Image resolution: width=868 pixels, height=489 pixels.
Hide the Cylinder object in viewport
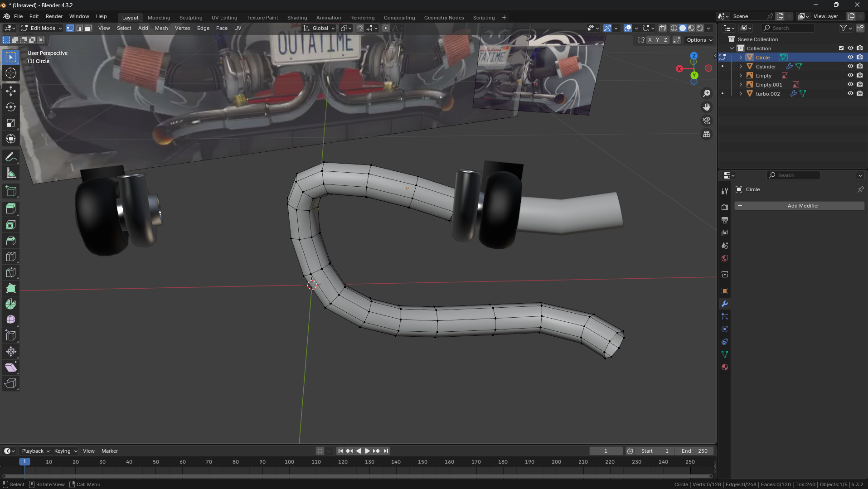[x=850, y=66]
